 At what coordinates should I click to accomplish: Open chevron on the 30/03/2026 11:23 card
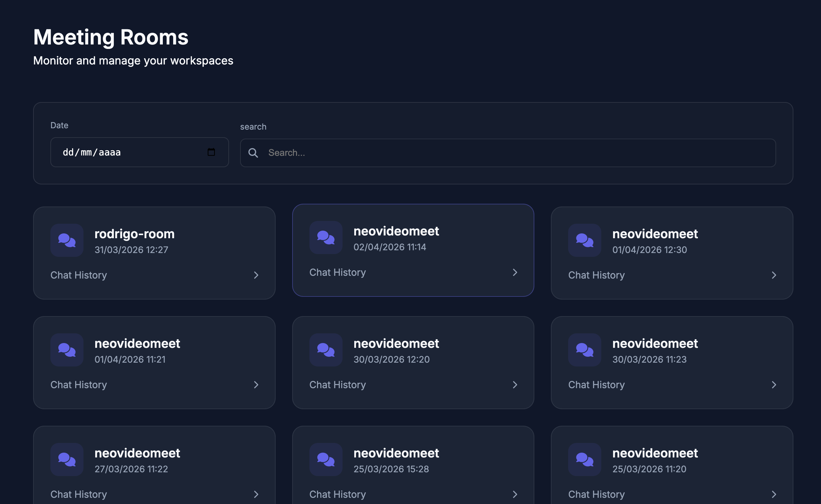(x=774, y=385)
